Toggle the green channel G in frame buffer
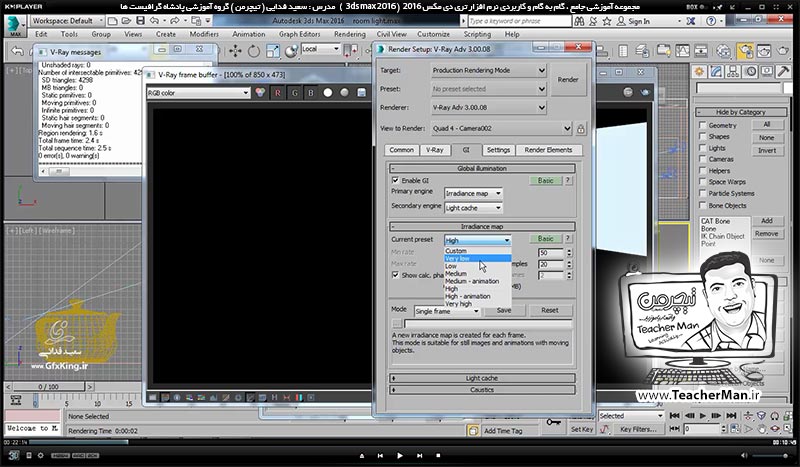800x467 pixels. click(x=294, y=93)
